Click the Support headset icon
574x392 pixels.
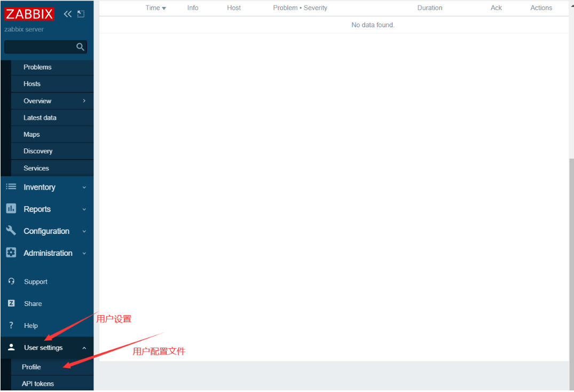11,281
